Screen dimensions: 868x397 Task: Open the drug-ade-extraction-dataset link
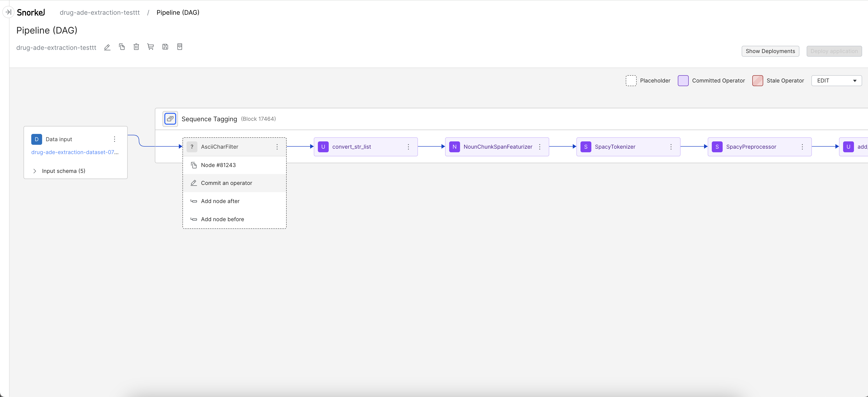75,152
